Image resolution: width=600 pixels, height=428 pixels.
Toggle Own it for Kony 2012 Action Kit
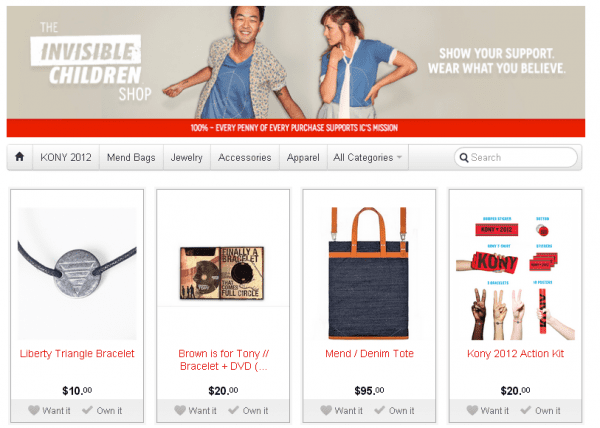pos(540,410)
